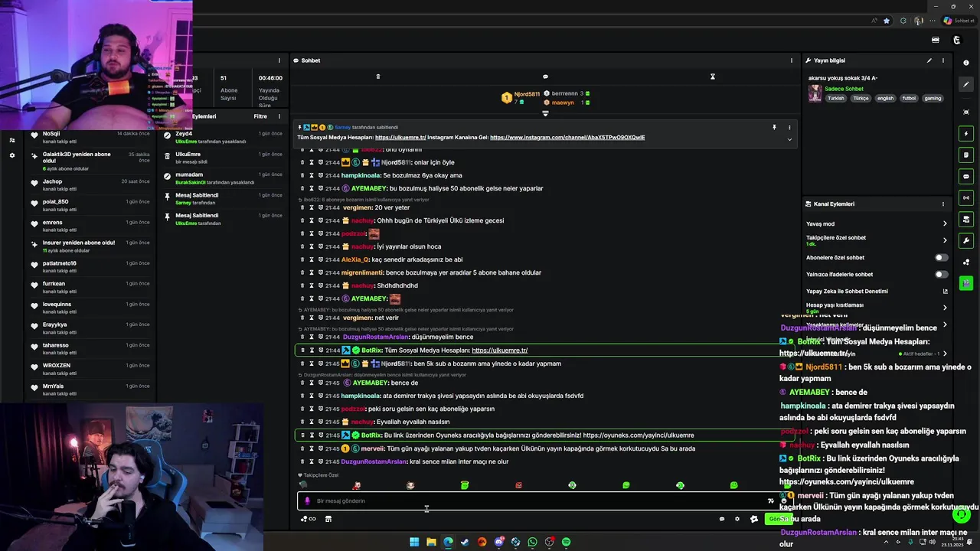Click the mod badge icon beside Gönder
This screenshot has width=980, height=551.
tap(754, 519)
